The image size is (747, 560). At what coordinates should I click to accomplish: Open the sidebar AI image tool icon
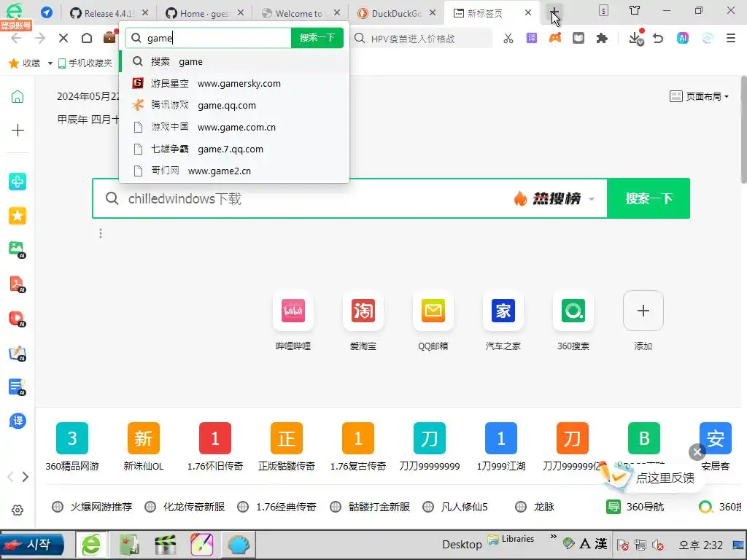[x=18, y=249]
